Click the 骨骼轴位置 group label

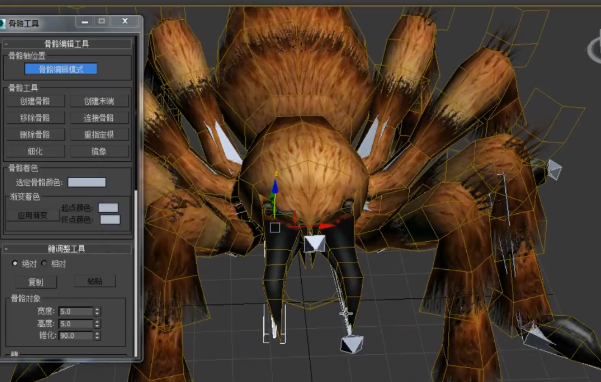point(27,56)
